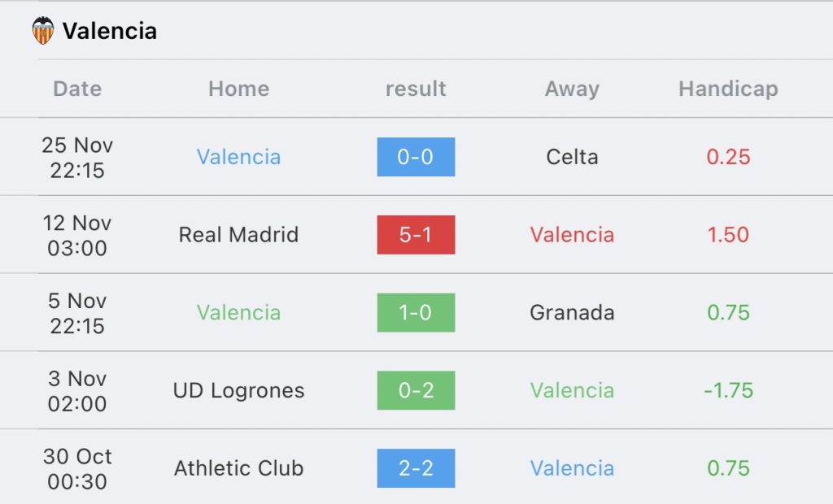Click the UD Logrones team name
Screen dimensions: 833x504
238,390
